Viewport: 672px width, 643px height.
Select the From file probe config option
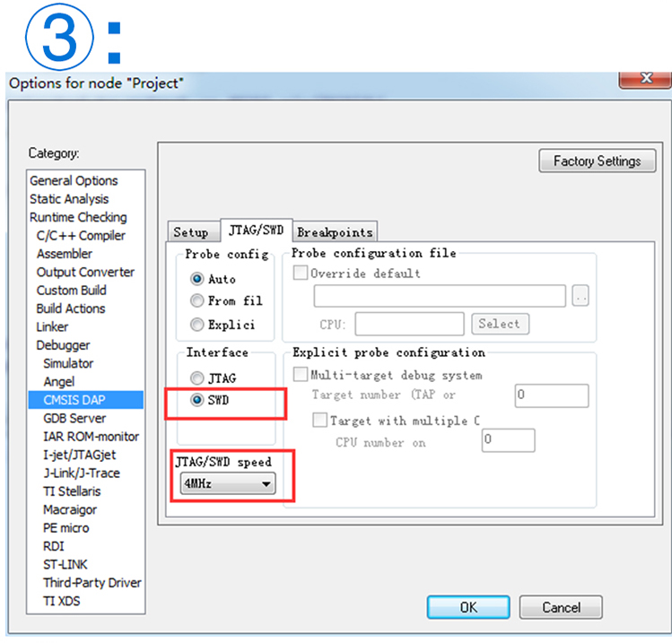(197, 301)
